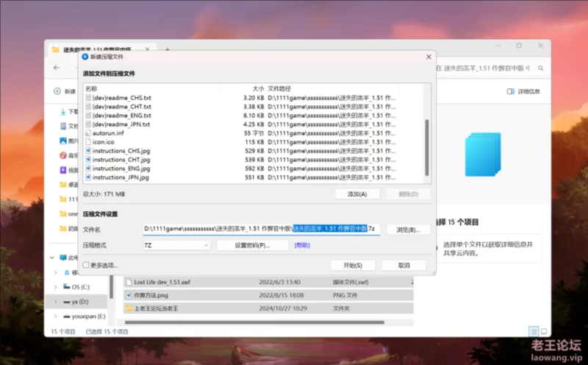
Task: Click the details pane (详细信息) icon
Action: tap(511, 91)
